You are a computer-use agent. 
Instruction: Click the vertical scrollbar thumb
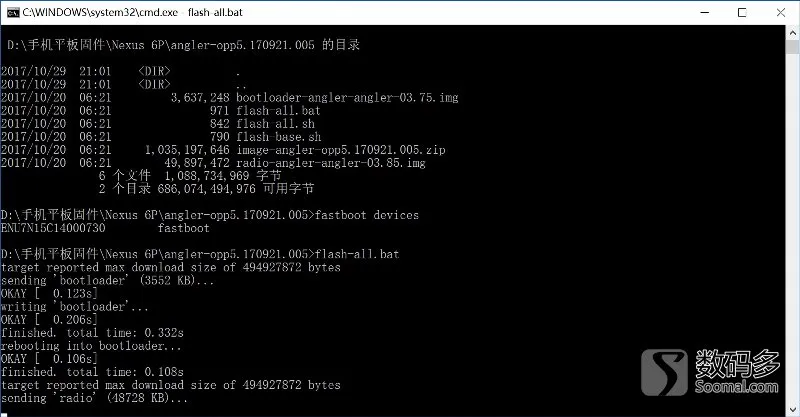point(793,47)
